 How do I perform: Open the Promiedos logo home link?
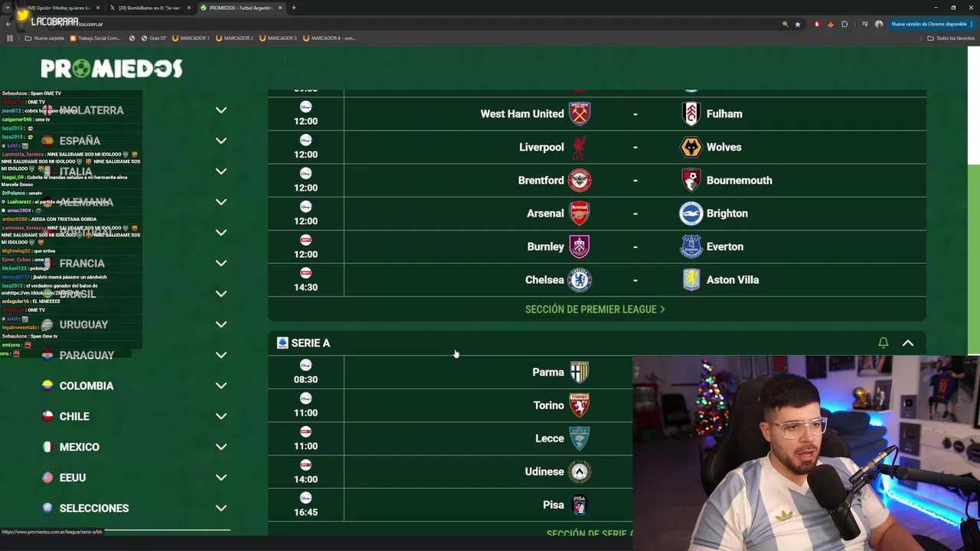(x=112, y=68)
